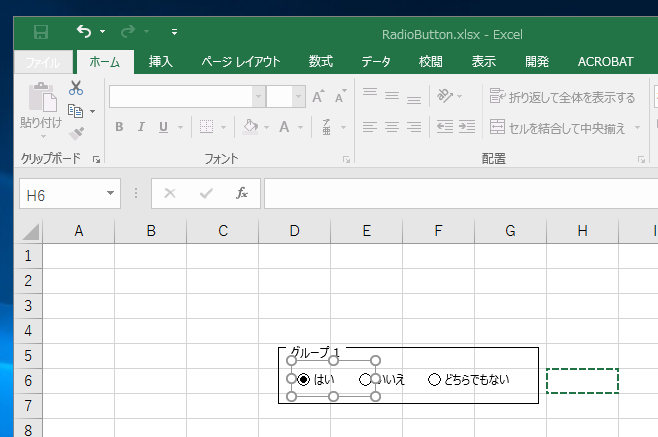
Task: Click the phonetic guide (furigana) icon
Action: pos(326,127)
